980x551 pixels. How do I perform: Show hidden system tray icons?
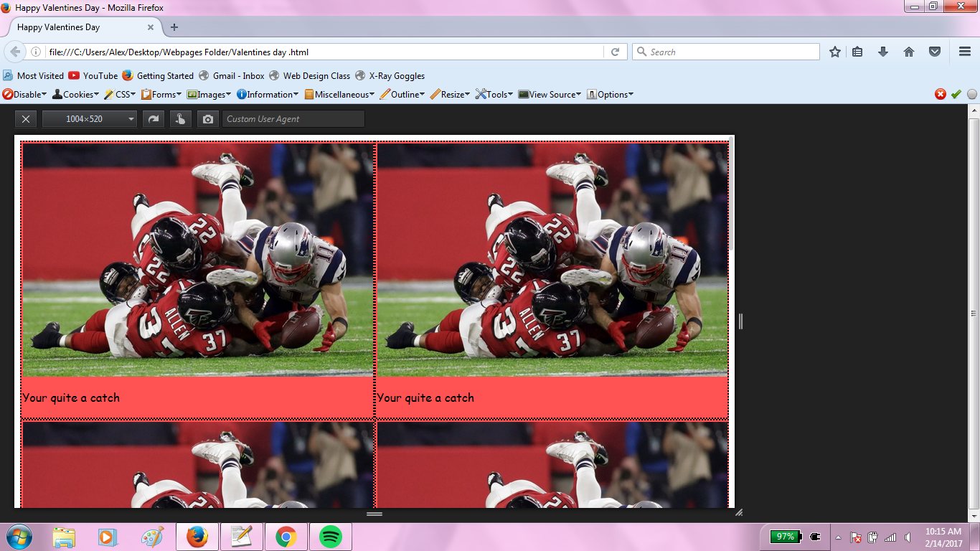(838, 537)
